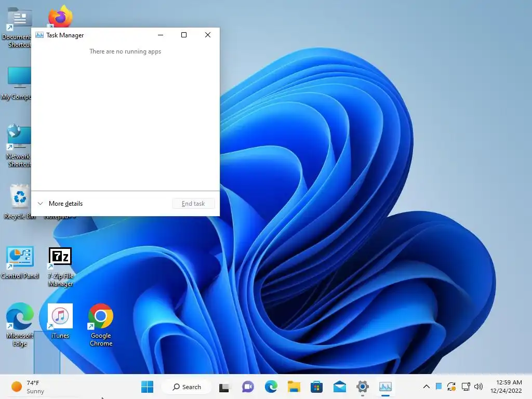
Task: Click the End task button
Action: point(193,204)
